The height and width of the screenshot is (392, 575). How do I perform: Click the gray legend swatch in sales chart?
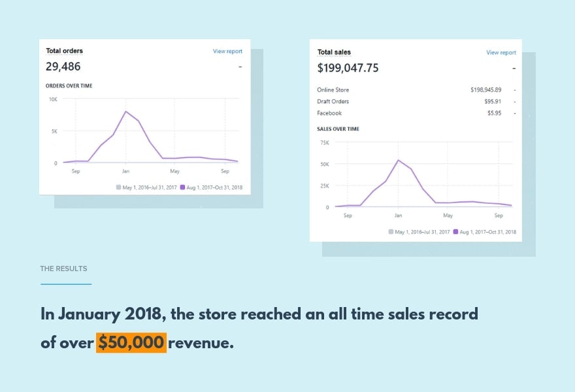(x=391, y=231)
